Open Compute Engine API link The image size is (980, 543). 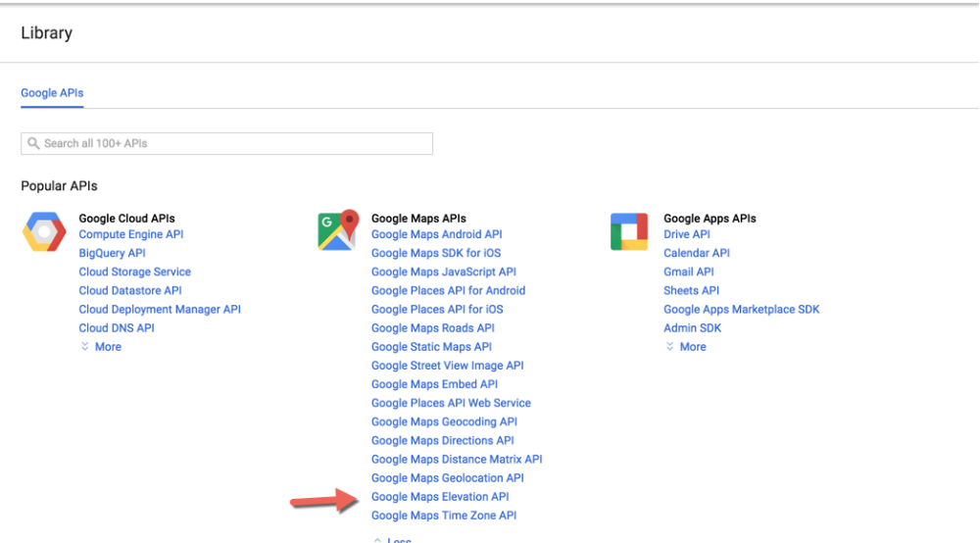pyautogui.click(x=131, y=234)
